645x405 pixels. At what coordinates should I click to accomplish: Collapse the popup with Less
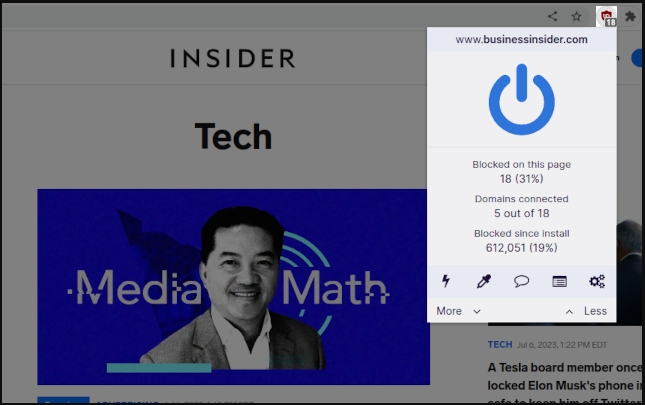[586, 311]
